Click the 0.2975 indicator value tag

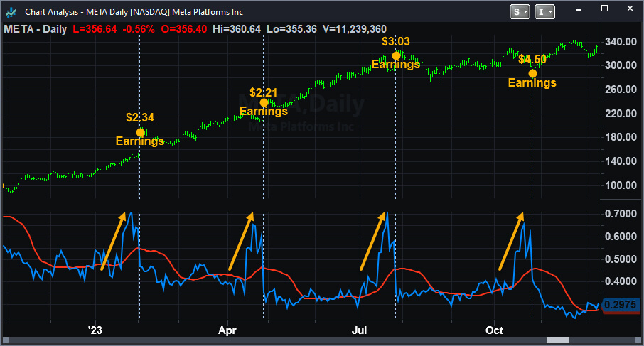620,305
